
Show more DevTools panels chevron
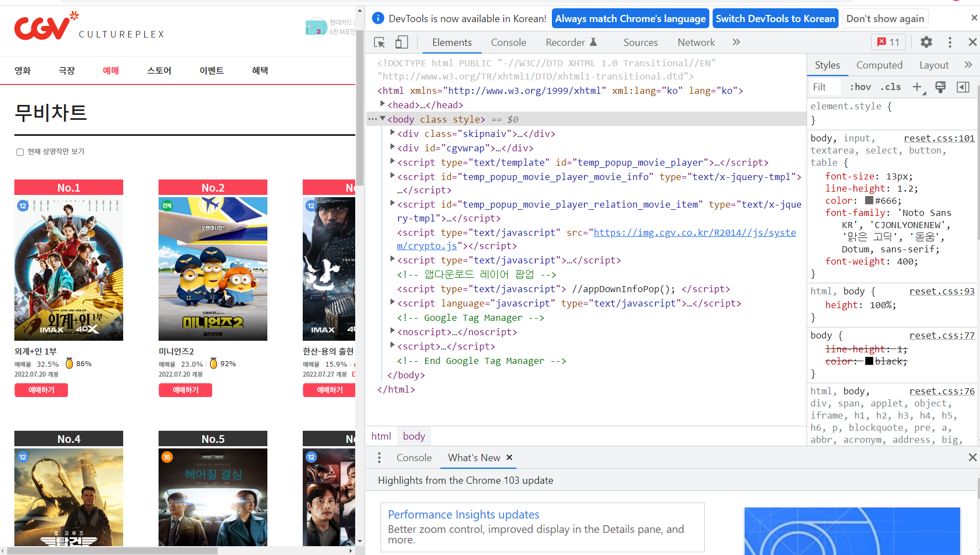click(x=736, y=42)
